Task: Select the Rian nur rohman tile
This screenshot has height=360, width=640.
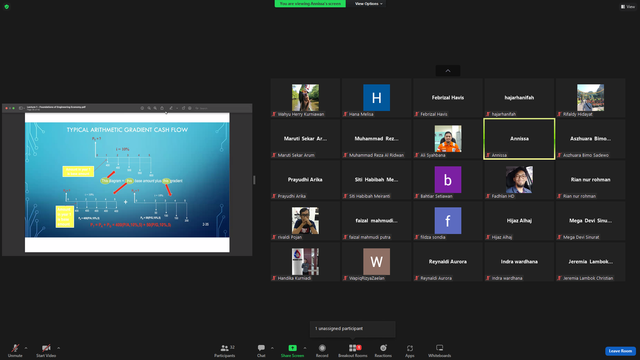Action: (590, 180)
